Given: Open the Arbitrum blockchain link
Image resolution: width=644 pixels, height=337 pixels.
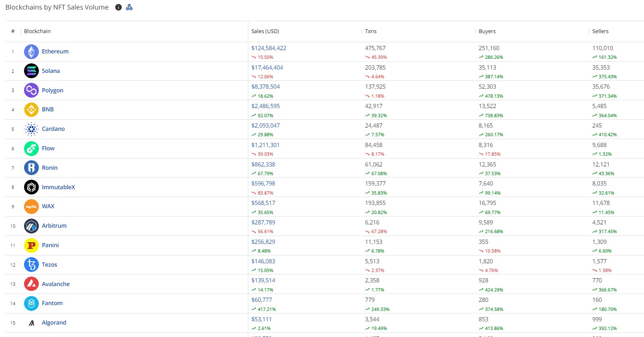Looking at the screenshot, I should coord(54,226).
